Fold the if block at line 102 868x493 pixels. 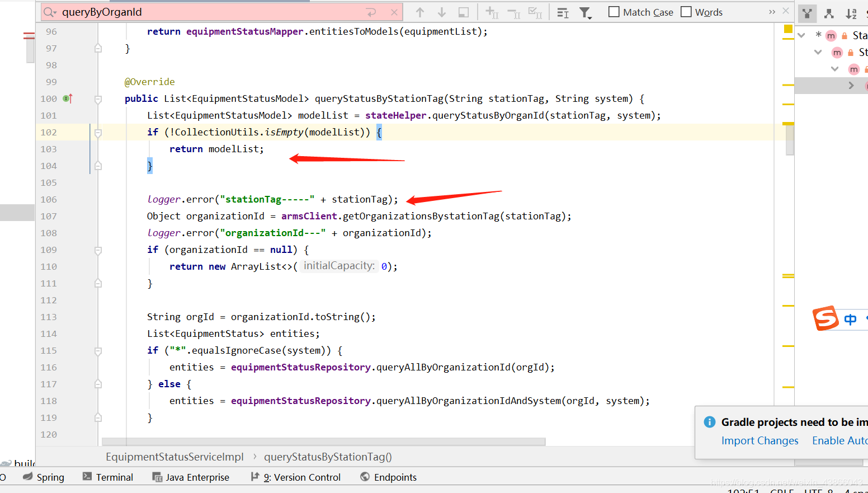98,133
